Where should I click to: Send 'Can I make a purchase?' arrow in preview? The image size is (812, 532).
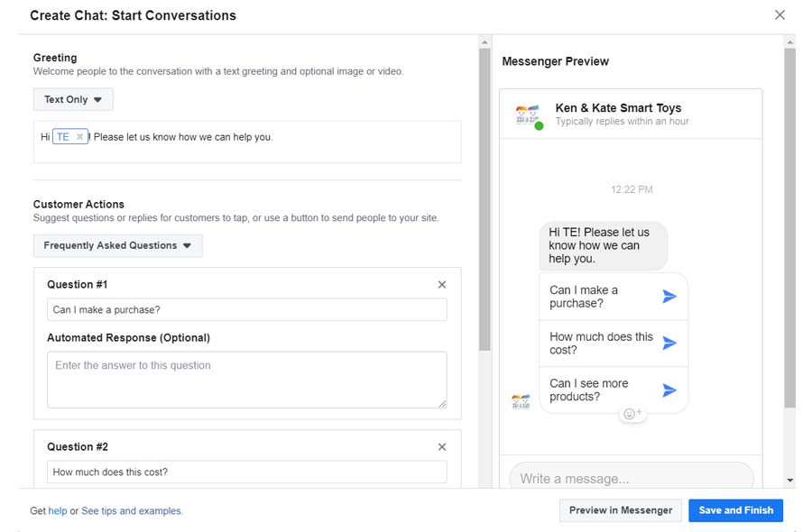(669, 296)
